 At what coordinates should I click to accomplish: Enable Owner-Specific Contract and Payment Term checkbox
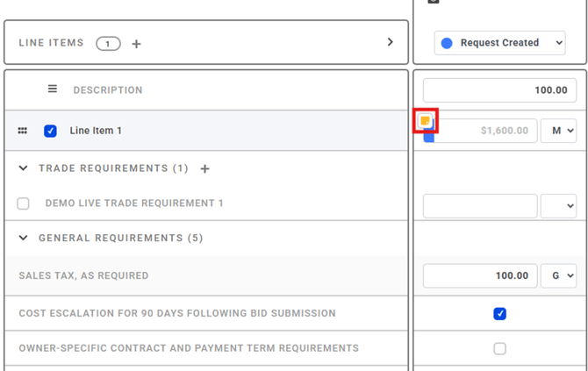pyautogui.click(x=499, y=348)
